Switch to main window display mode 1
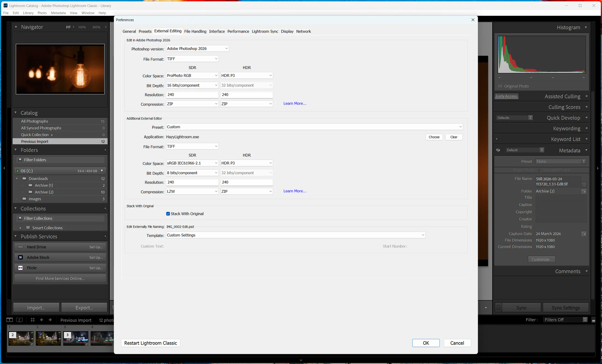The image size is (602, 364). [10, 320]
